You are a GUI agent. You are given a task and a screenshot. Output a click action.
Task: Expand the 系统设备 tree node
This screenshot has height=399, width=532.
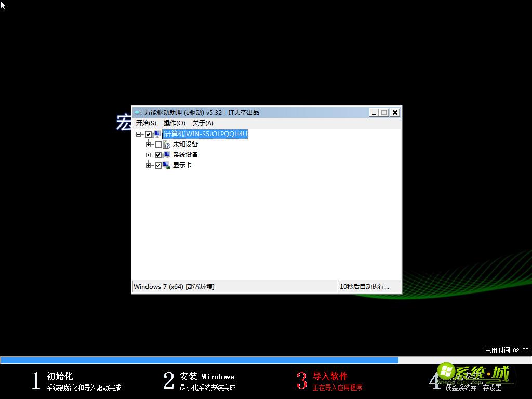pos(149,155)
